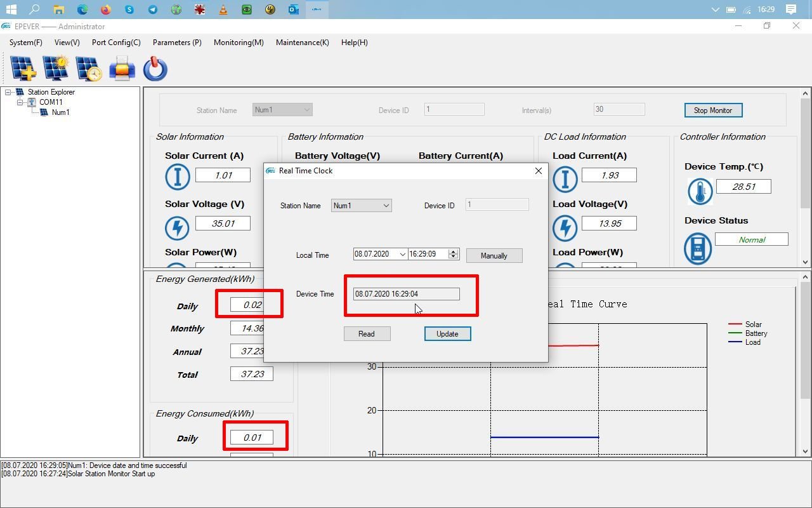Click the Load Voltage lightning bolt icon
Screen dimensions: 812x508
[x=565, y=227]
